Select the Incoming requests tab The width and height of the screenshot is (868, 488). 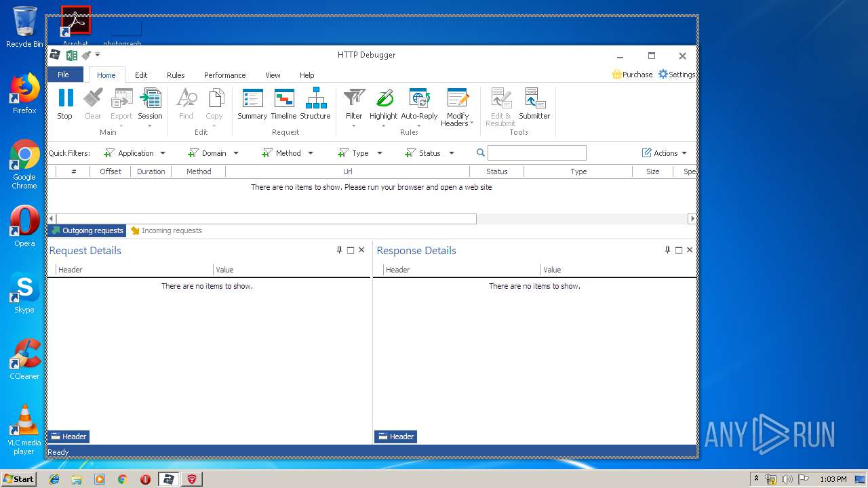click(x=166, y=230)
